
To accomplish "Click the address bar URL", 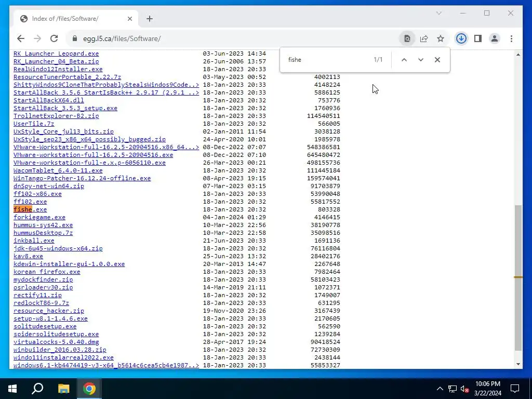I will point(122,38).
